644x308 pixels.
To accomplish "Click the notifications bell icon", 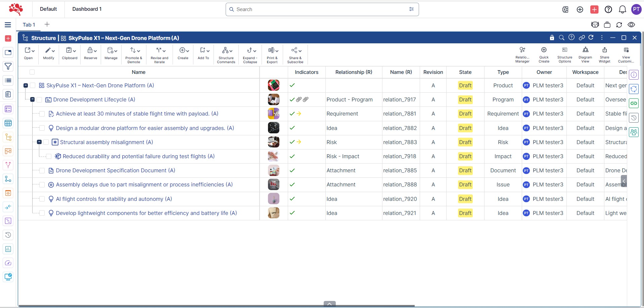I will pyautogui.click(x=622, y=9).
